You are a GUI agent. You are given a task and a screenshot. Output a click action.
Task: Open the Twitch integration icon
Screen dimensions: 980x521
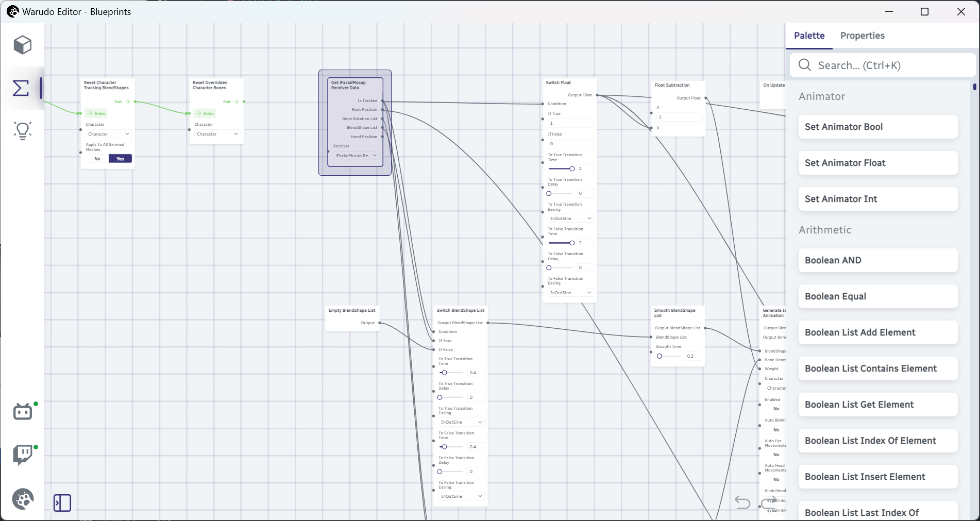(x=23, y=455)
